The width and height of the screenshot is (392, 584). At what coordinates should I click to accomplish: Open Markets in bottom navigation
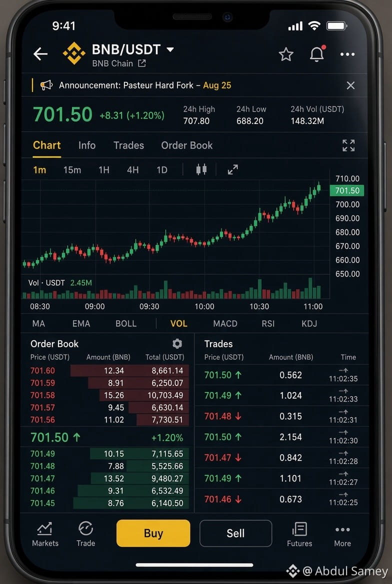click(x=45, y=534)
